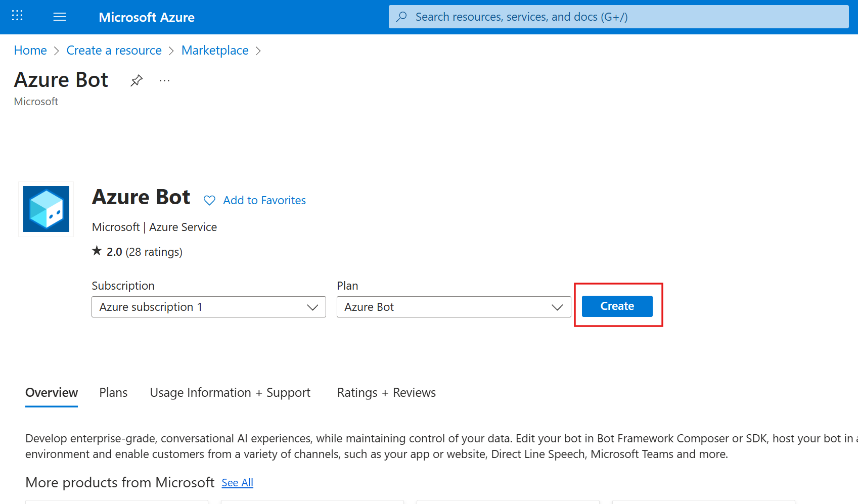Open the Usage Information + Support tab
Viewport: 858px width, 504px height.
pyautogui.click(x=230, y=392)
